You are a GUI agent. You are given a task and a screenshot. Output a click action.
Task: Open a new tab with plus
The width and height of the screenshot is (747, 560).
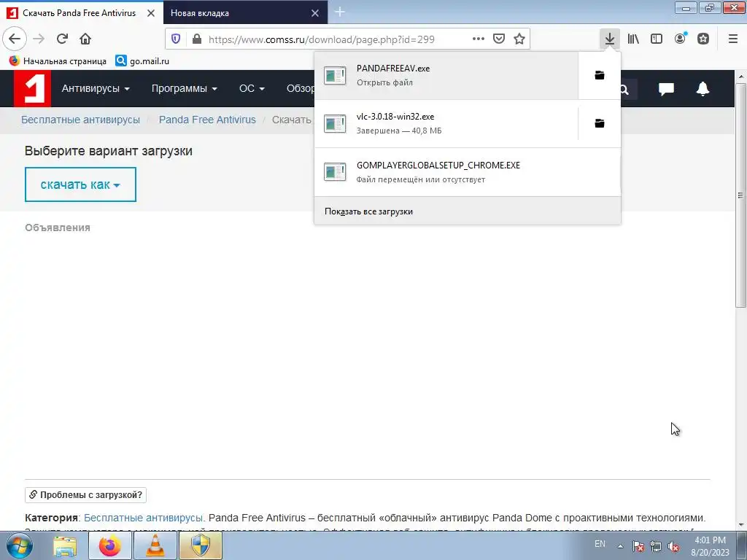pyautogui.click(x=340, y=12)
